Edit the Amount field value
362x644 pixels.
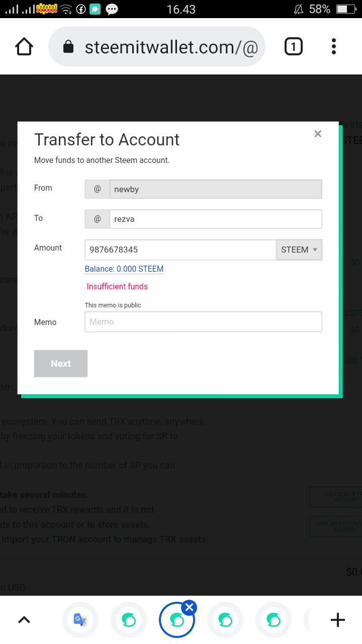click(x=180, y=250)
